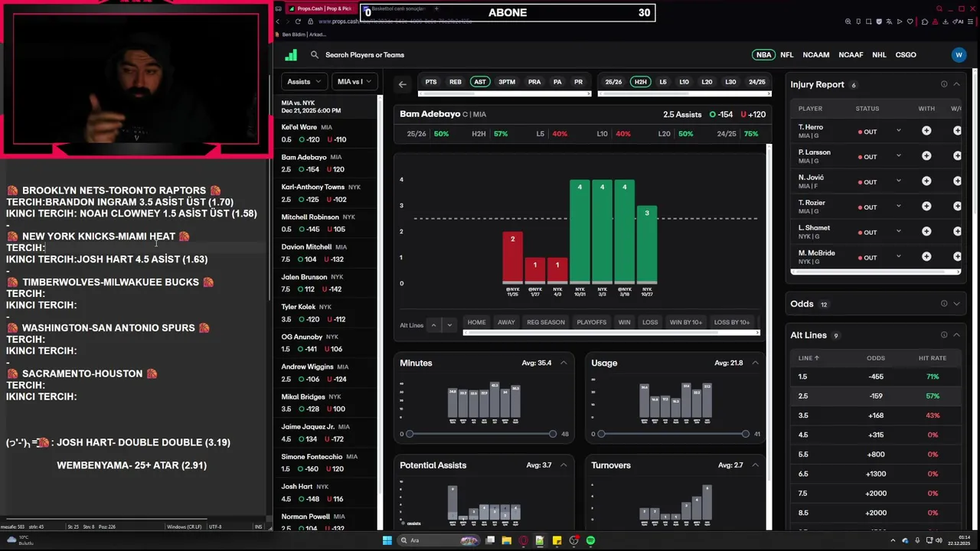This screenshot has height=551, width=980.
Task: Open the browser AI assistant icon
Action: [x=959, y=21]
